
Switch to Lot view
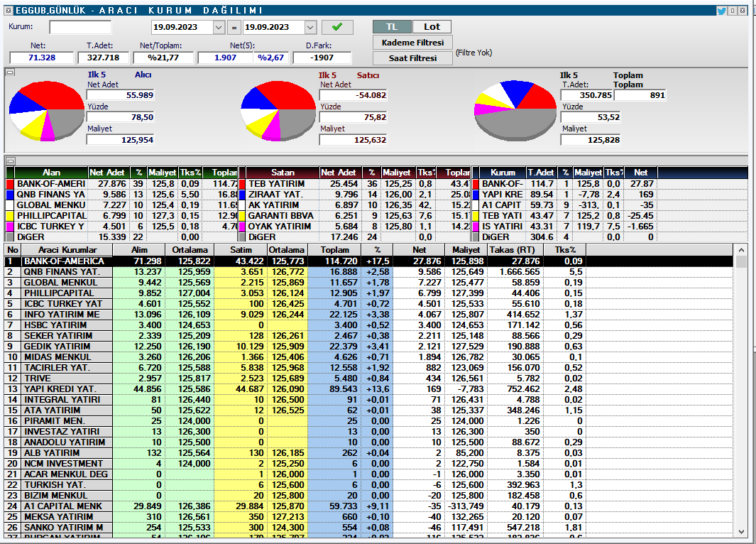[432, 26]
